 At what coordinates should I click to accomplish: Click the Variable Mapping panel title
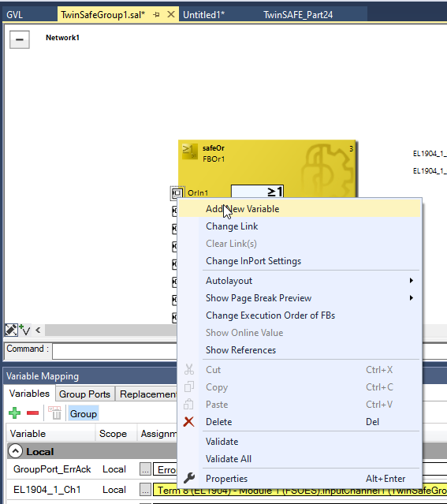click(43, 376)
